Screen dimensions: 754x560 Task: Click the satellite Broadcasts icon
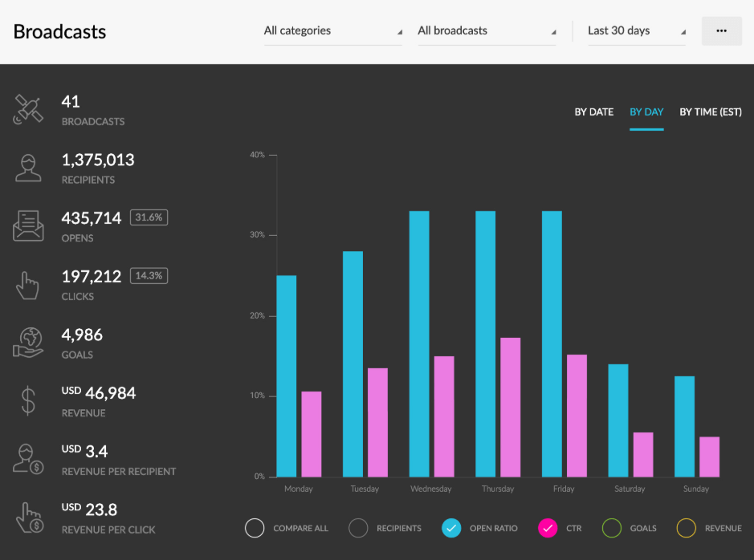point(28,109)
